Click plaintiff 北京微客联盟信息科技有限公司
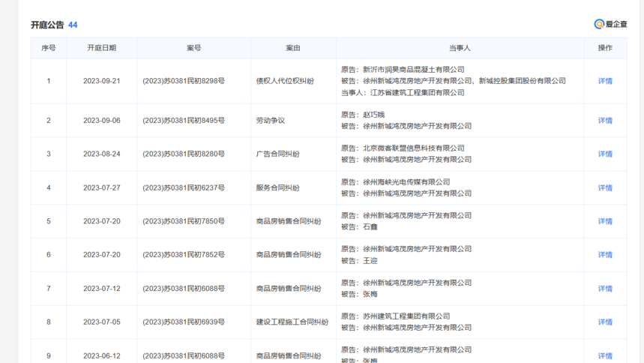This screenshot has height=363, width=644. 414,148
